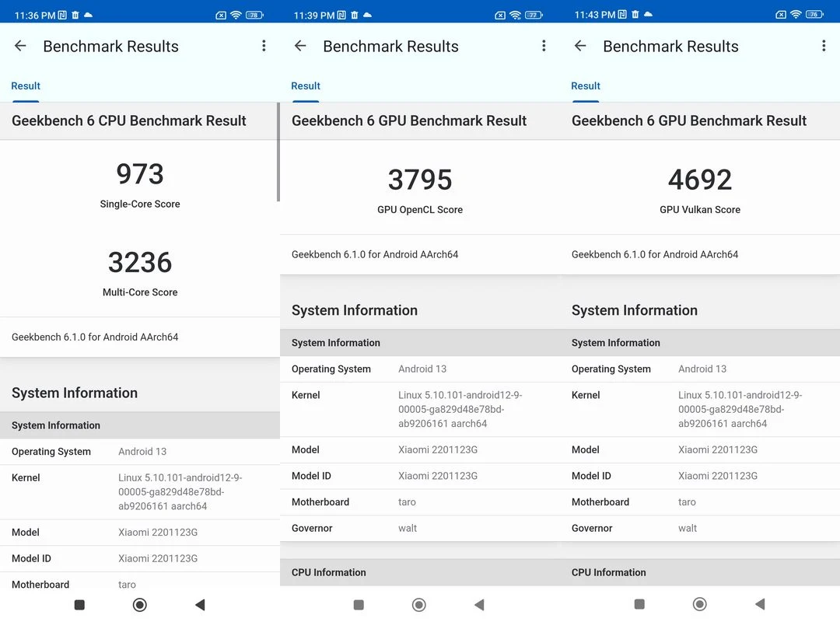Tap home circle button in 11:36 screen
Viewport: 840px width, 622px height.
pyautogui.click(x=140, y=605)
